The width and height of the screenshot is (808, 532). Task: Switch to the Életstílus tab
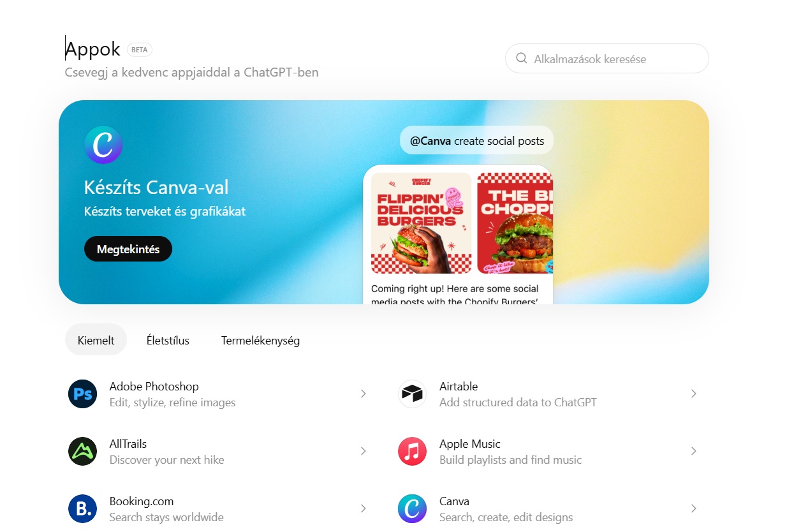(x=168, y=340)
